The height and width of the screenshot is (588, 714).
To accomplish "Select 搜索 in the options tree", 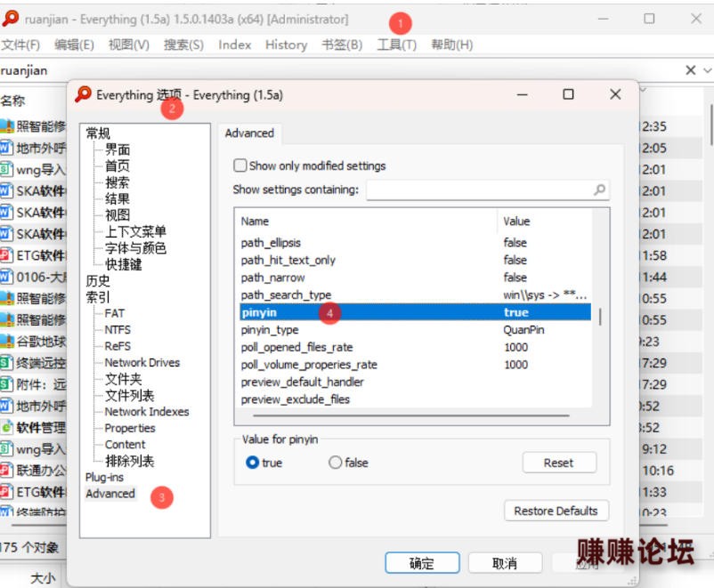I will (x=118, y=182).
